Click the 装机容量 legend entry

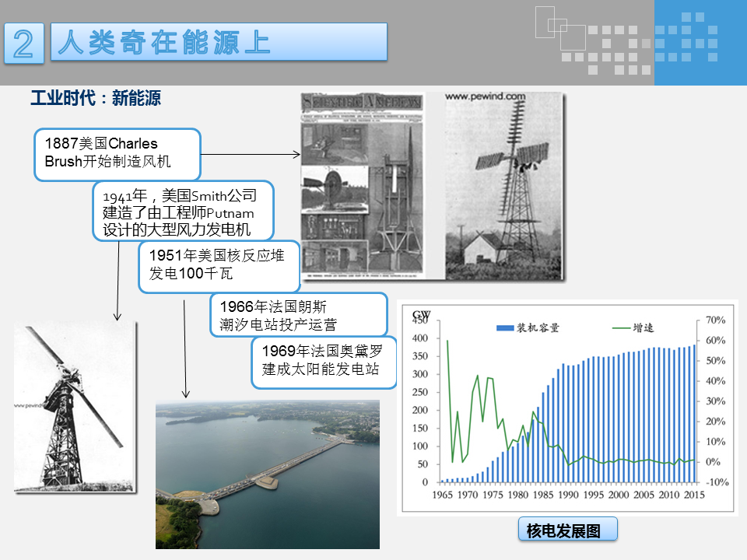pyautogui.click(x=528, y=327)
